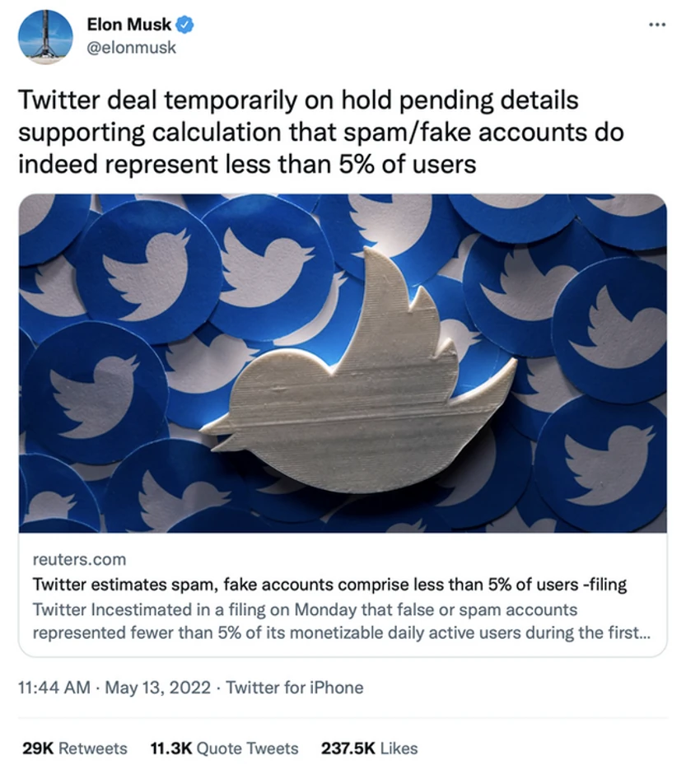
Task: Open Elon Musk's profile picture
Action: click(x=44, y=35)
